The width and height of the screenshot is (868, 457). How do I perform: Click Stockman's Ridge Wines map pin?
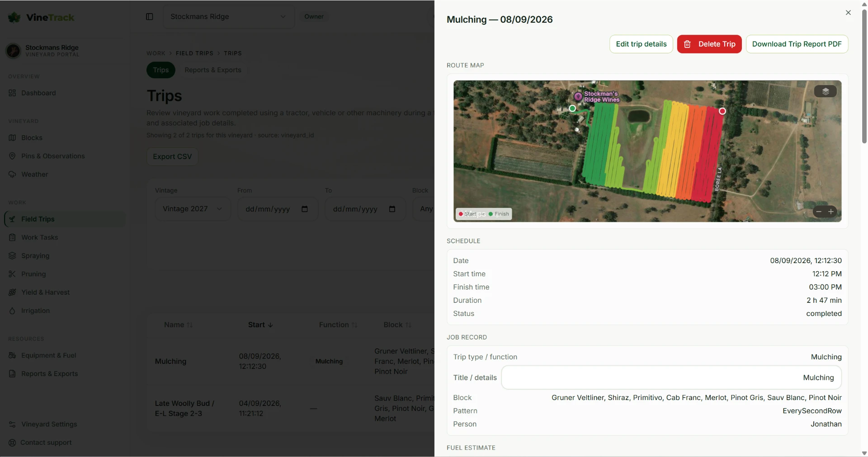(578, 97)
